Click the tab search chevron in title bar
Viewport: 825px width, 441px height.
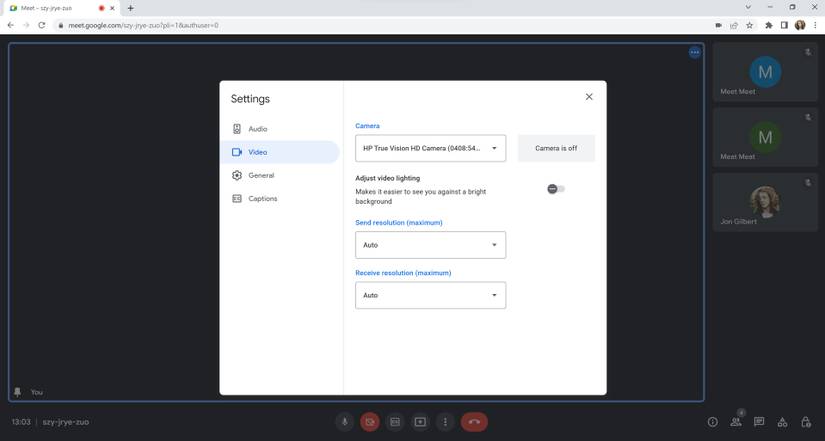[x=748, y=7]
